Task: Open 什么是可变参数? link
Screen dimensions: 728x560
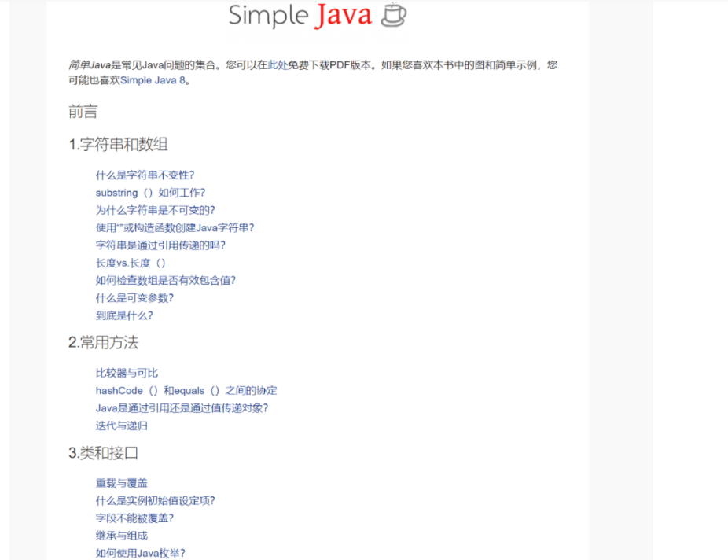Action: point(134,298)
